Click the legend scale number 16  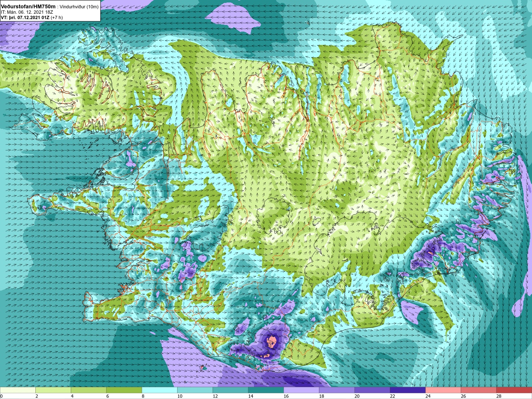pos(286,396)
